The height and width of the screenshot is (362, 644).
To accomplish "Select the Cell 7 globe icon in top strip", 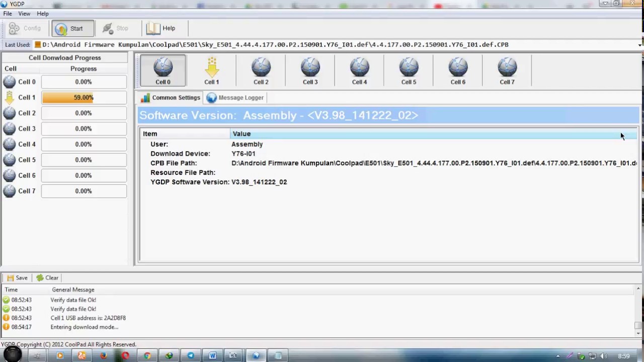I will [x=507, y=70].
